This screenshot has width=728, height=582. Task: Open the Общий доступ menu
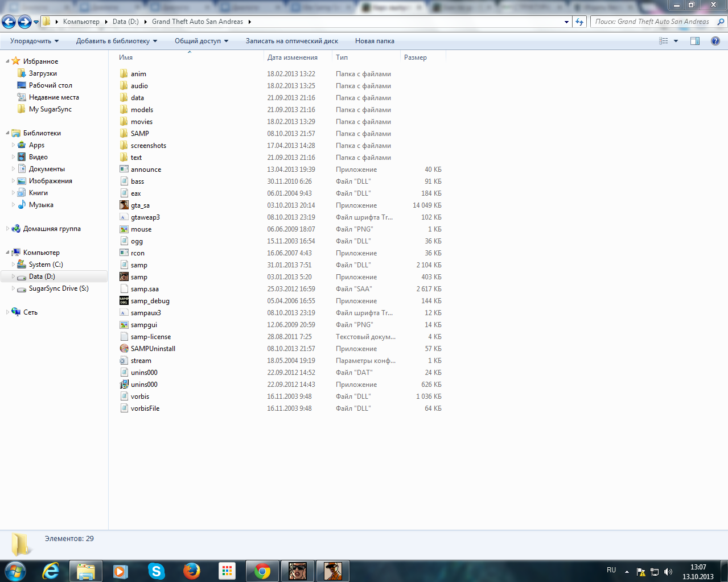click(201, 41)
